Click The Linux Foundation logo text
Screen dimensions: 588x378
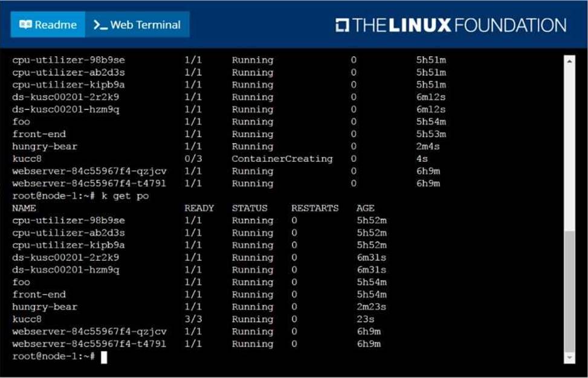click(x=459, y=25)
